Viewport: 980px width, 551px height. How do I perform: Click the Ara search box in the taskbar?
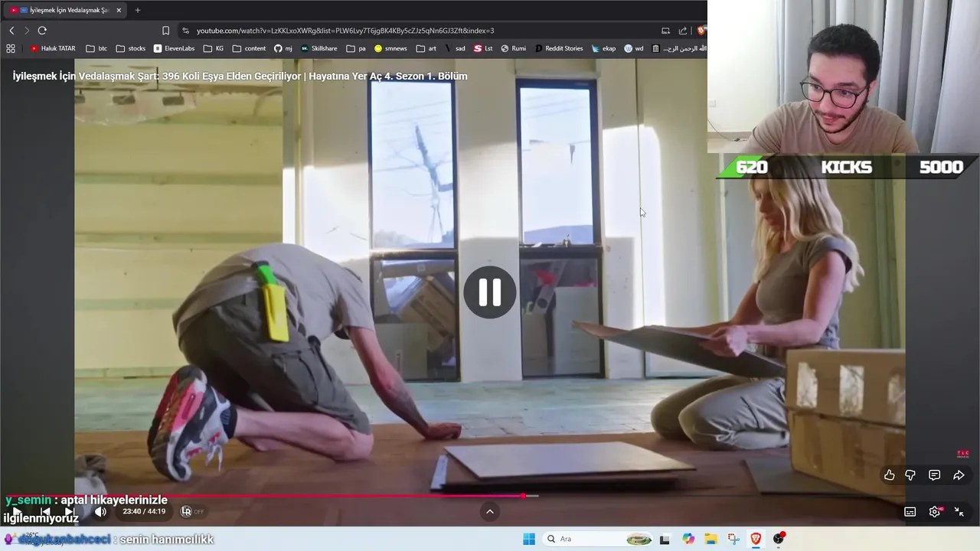[x=597, y=539]
